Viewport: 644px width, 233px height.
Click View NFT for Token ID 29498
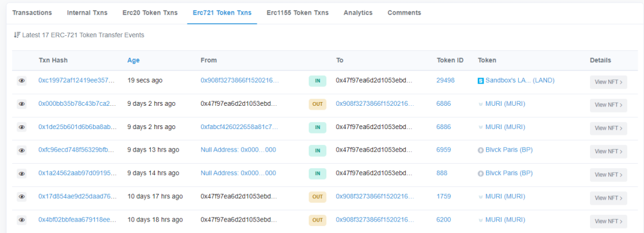tap(608, 82)
